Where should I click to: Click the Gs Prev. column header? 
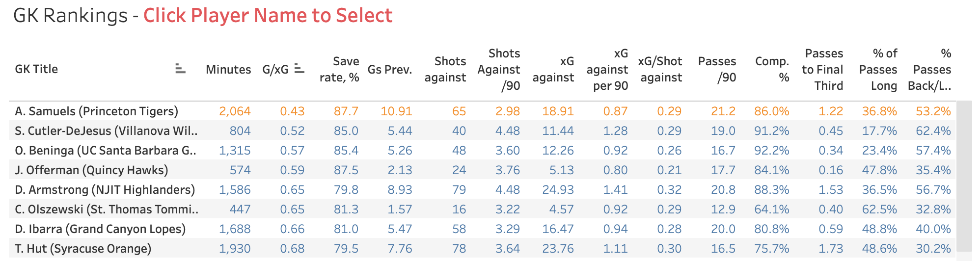390,70
